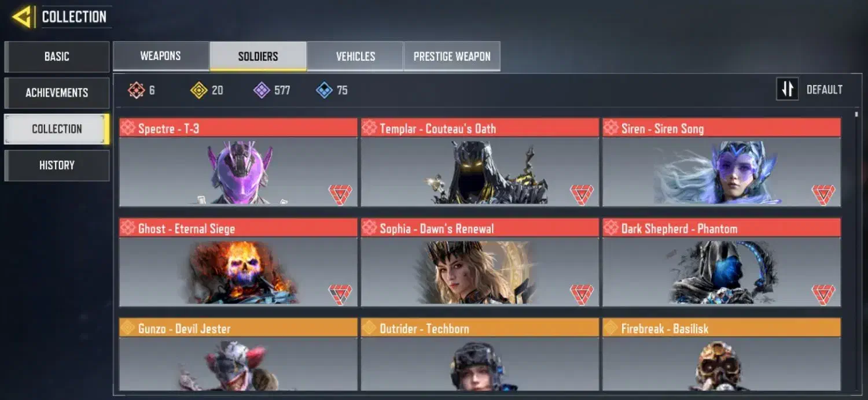Image resolution: width=868 pixels, height=400 pixels.
Task: Open the Achievements section
Action: point(57,92)
